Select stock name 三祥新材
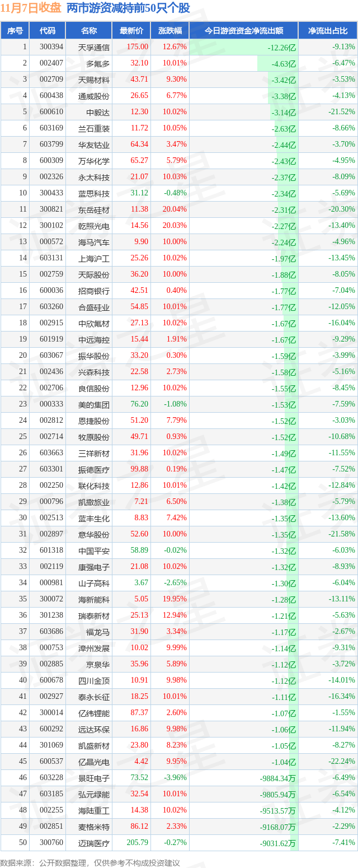This screenshot has width=358, height=868. [94, 453]
